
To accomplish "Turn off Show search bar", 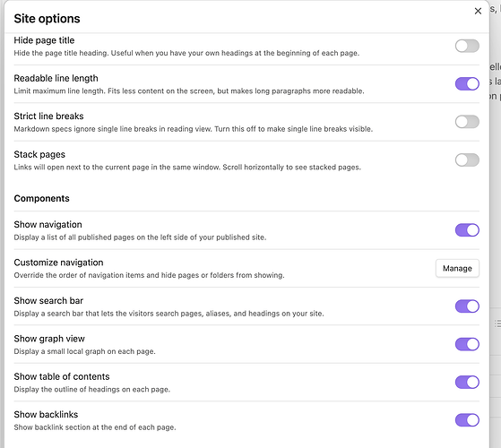I will click(467, 306).
